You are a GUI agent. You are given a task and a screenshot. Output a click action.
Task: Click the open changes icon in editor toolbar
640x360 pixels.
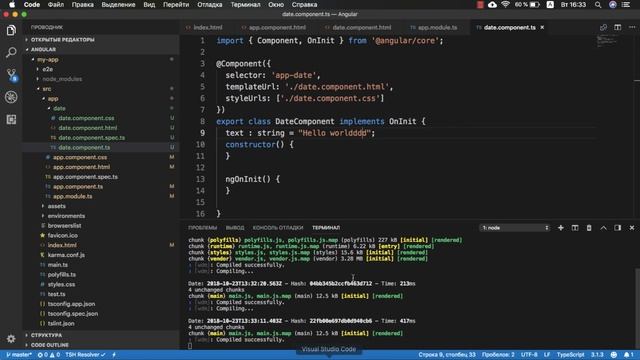click(603, 27)
